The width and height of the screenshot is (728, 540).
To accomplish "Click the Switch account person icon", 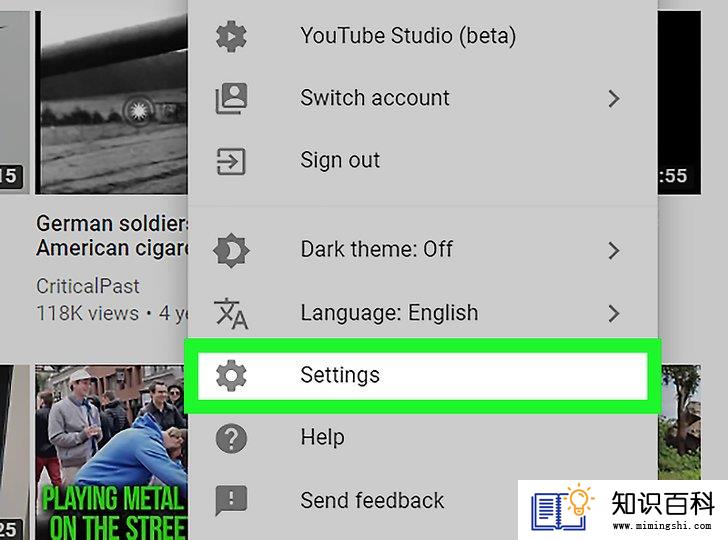I will (x=231, y=98).
